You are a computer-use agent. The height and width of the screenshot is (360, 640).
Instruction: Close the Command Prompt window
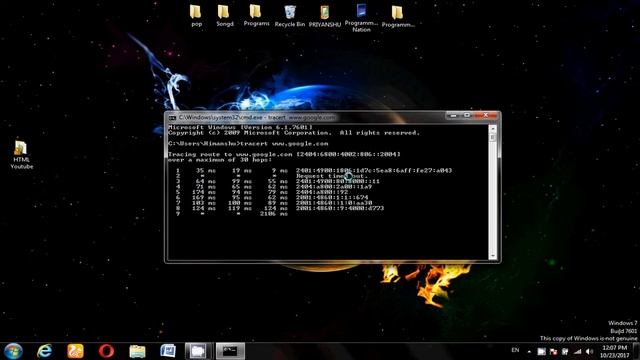pyautogui.click(x=486, y=116)
